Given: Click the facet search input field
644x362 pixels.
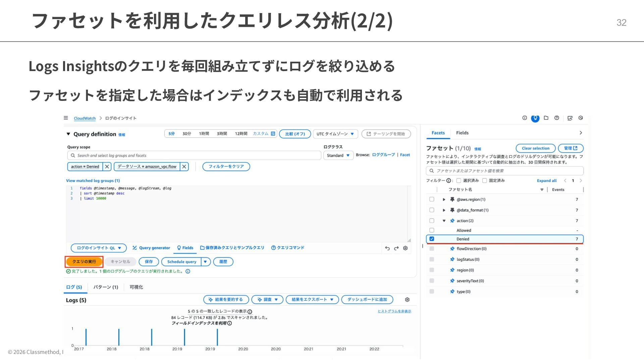Looking at the screenshot, I should point(505,171).
